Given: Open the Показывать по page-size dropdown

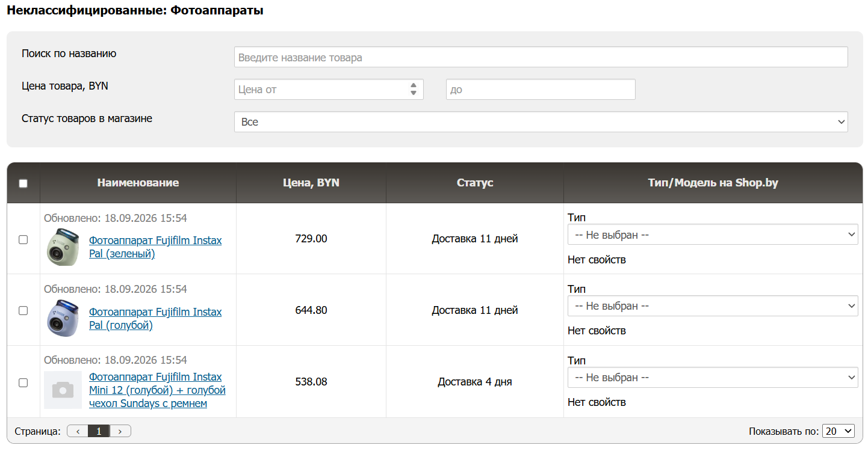Looking at the screenshot, I should 839,431.
